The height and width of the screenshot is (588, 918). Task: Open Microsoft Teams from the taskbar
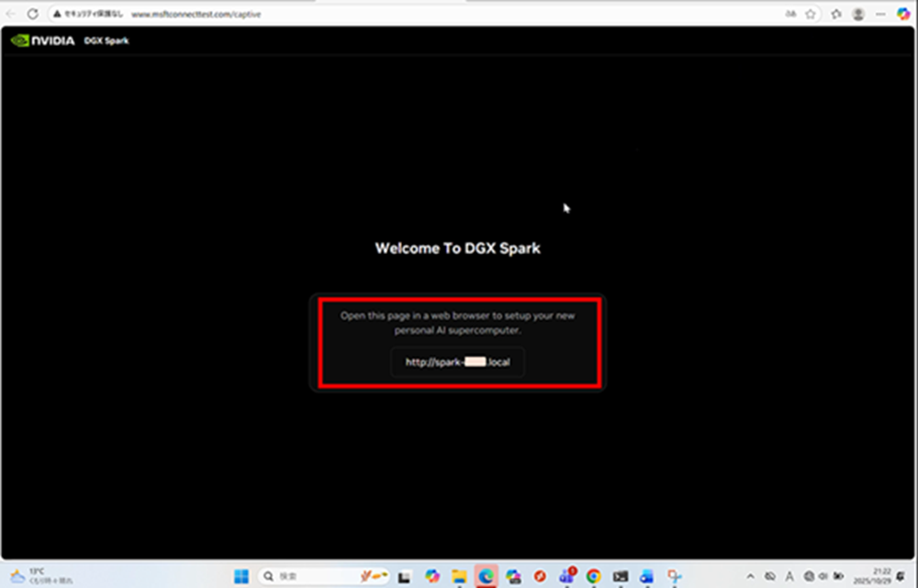(x=567, y=576)
